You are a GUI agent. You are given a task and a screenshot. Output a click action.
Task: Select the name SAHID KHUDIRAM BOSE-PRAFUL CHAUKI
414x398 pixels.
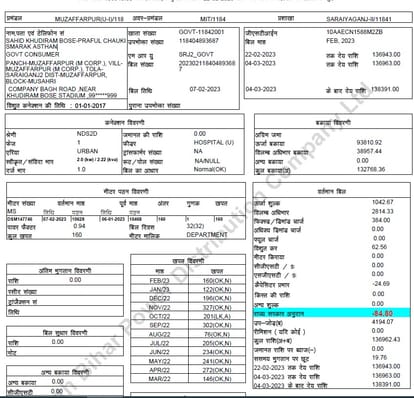66,41
